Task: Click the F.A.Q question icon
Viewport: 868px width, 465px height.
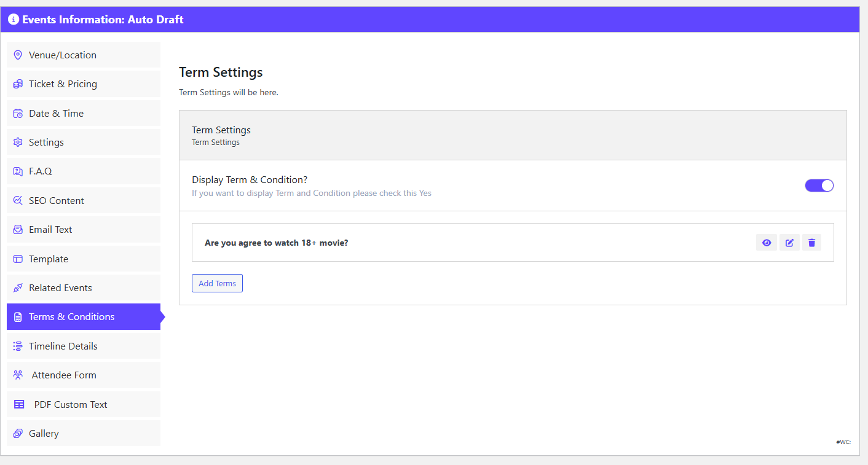Action: coord(18,171)
